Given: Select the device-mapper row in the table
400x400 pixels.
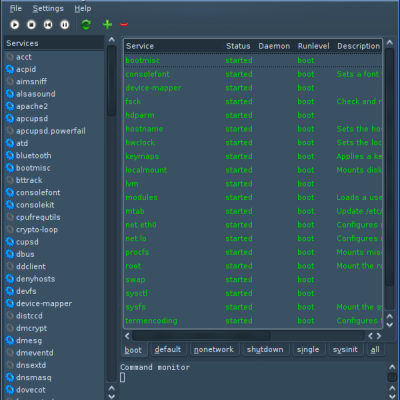Looking at the screenshot, I should 253,88.
